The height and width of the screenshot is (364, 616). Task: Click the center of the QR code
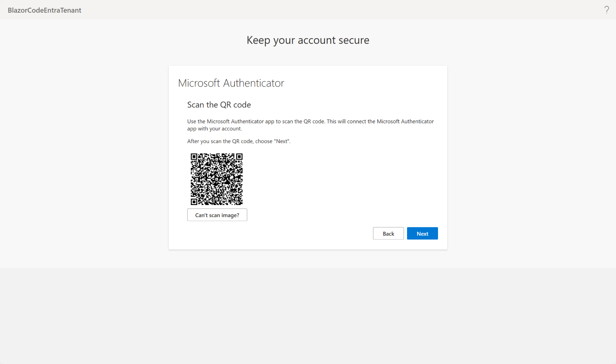click(x=217, y=179)
